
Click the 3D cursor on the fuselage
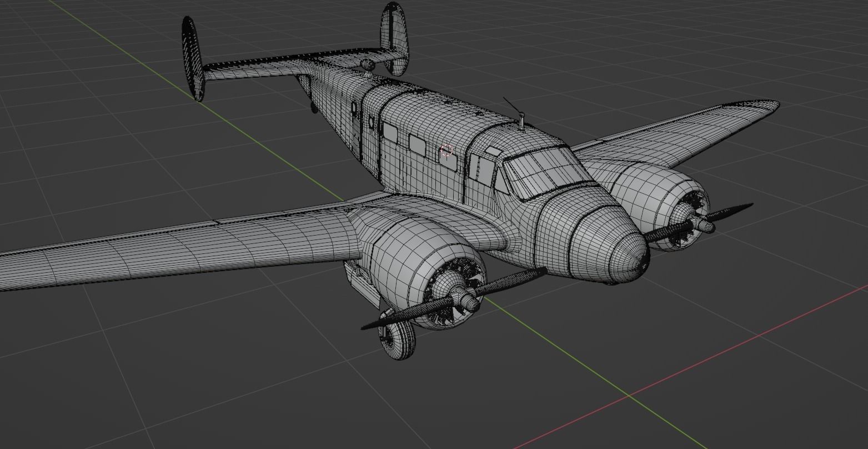tap(446, 151)
